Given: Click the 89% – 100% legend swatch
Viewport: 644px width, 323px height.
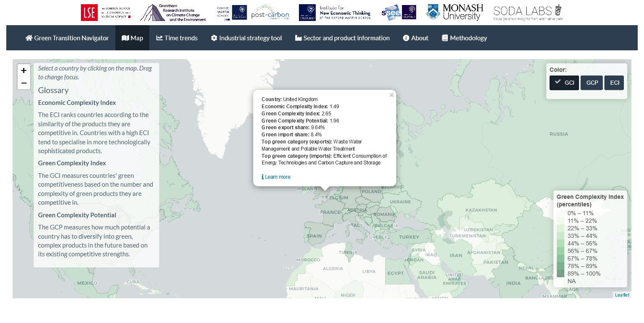Looking at the screenshot, I should click(x=561, y=274).
